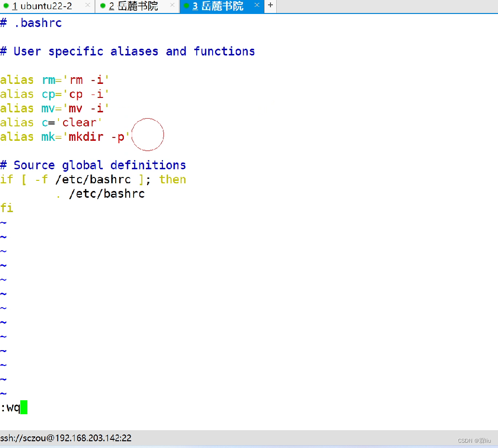Image resolution: width=498 pixels, height=448 pixels.
Task: Select the active session tab 3 岳麓书院
Action: [222, 6]
